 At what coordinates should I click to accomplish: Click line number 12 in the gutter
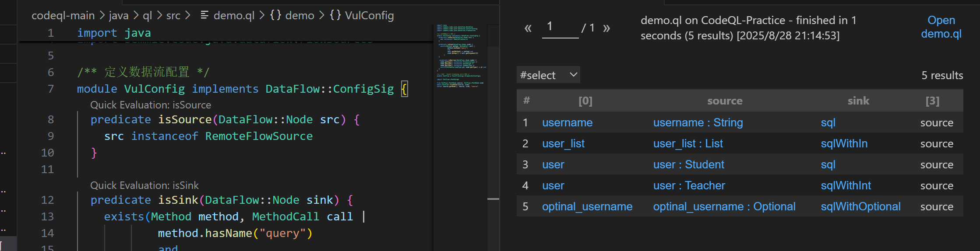point(47,200)
